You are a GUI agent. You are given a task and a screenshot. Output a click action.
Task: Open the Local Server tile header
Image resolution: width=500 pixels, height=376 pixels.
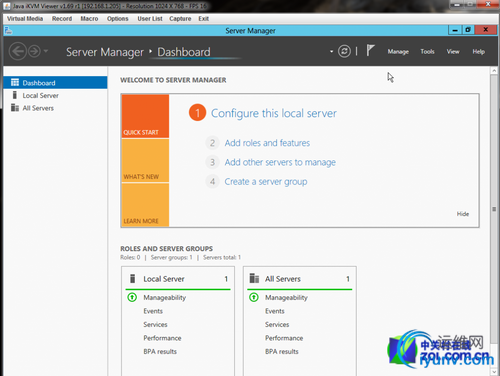(x=178, y=279)
